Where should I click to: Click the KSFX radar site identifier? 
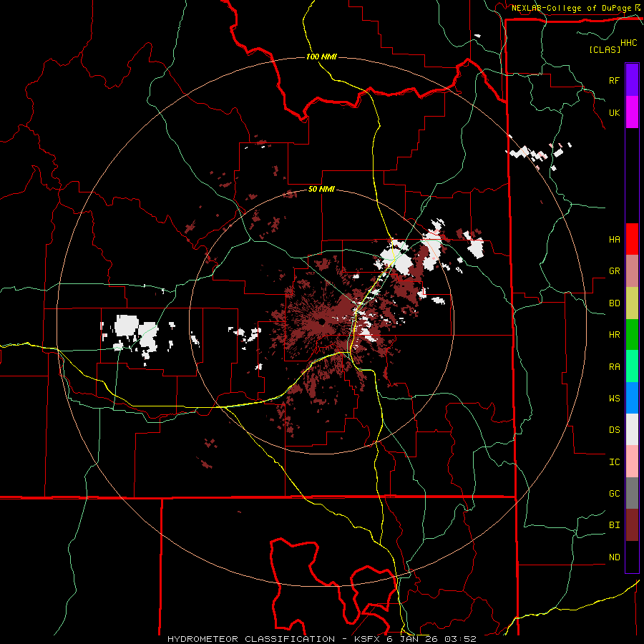(369, 639)
